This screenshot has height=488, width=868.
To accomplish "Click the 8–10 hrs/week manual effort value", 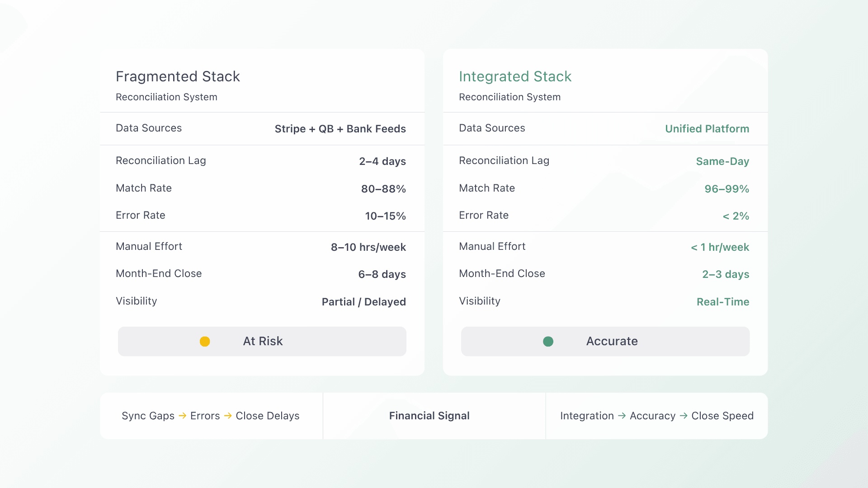I will [x=368, y=247].
